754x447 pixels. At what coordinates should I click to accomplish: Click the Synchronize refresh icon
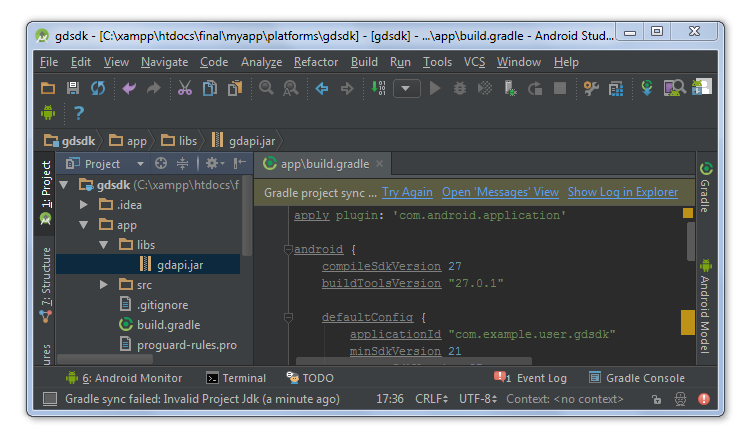(x=98, y=88)
